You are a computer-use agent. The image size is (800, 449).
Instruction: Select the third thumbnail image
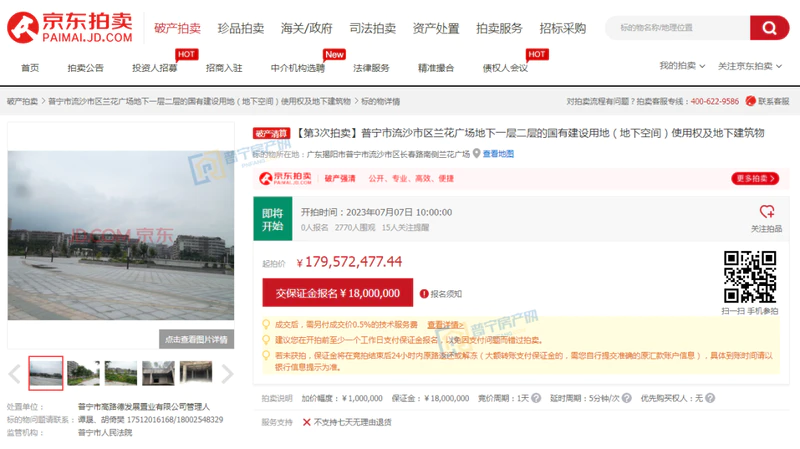(121, 373)
